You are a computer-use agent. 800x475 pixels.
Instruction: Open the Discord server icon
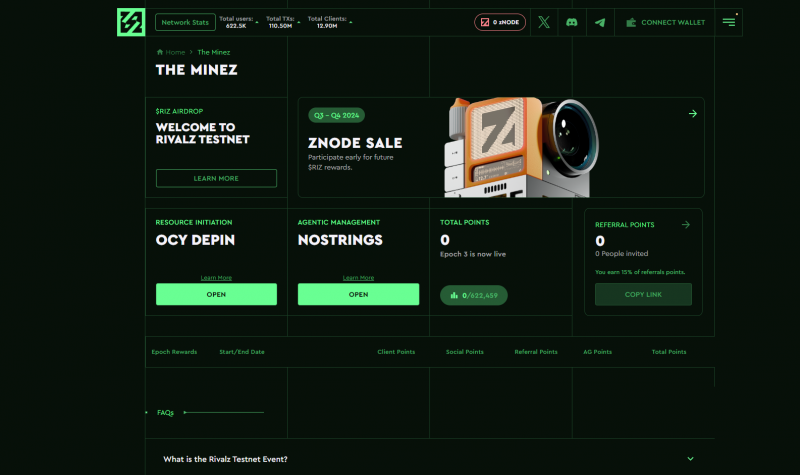(x=571, y=22)
